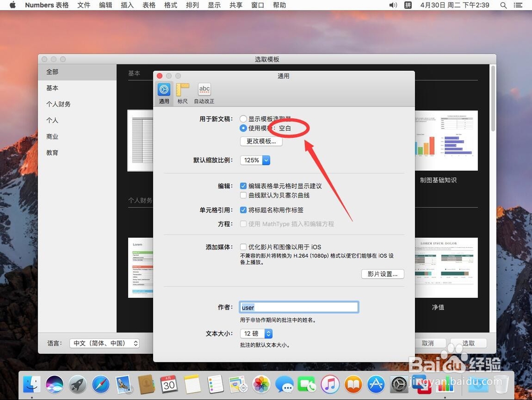The height and width of the screenshot is (400, 532).
Task: Open Calendar showing 30 in the Dock
Action: click(169, 384)
